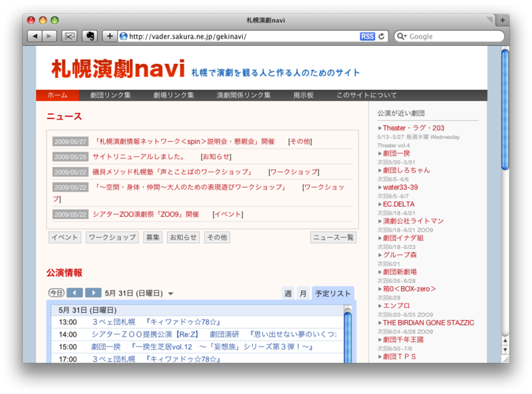Image resolution: width=532 pixels, height=394 pixels.
Task: Click the [その他] category tag link
Action: coord(300,142)
